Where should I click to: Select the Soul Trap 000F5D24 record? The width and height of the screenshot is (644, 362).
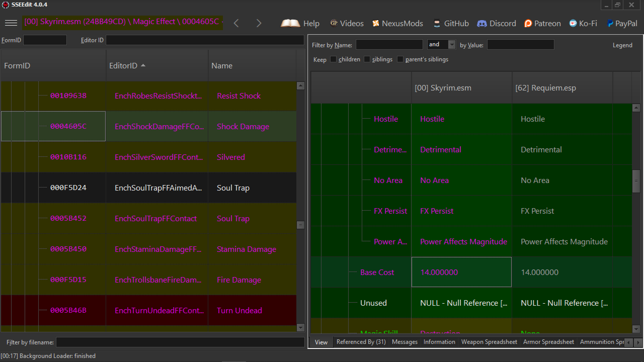coord(68,188)
